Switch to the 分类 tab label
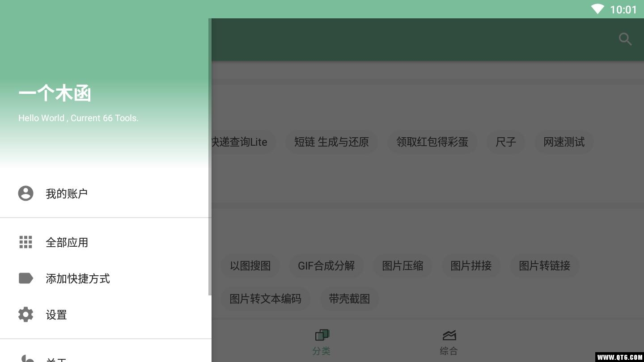The width and height of the screenshot is (644, 362). pos(322,351)
